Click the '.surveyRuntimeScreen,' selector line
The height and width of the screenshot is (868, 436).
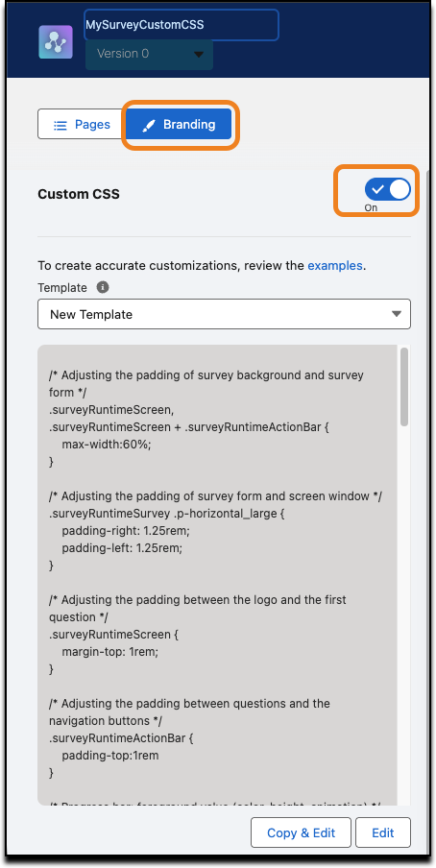(111, 410)
